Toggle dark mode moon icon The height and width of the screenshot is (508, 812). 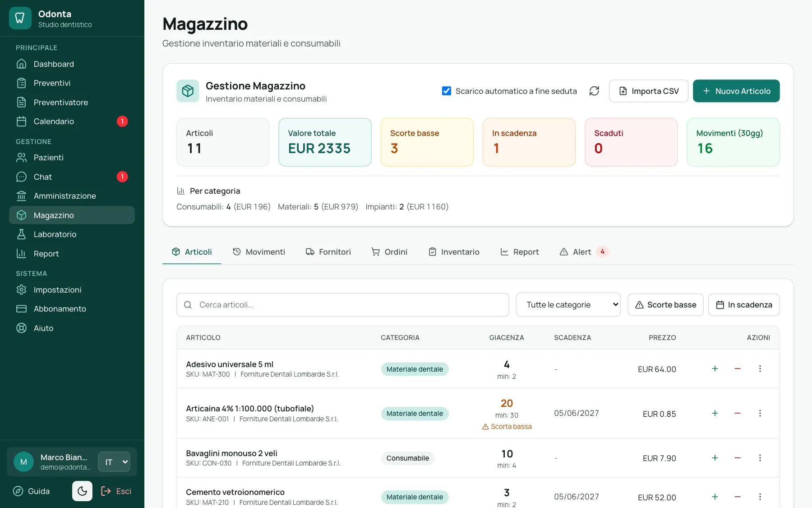click(x=82, y=491)
